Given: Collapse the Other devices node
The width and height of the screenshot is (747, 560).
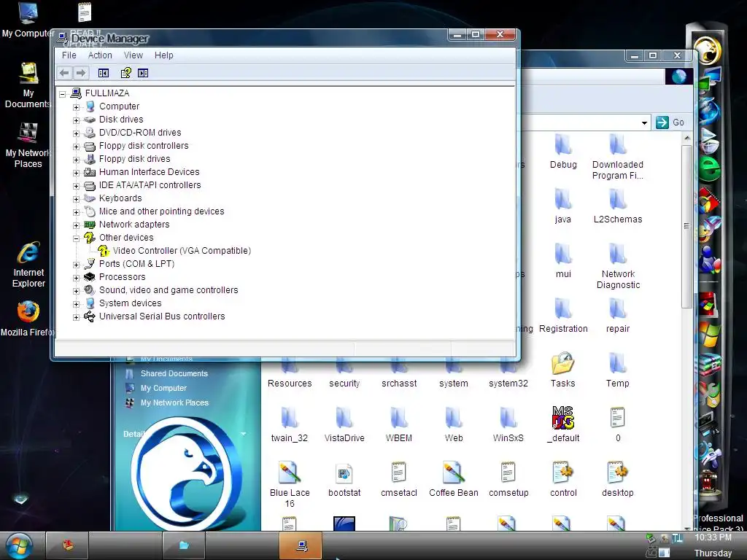Looking at the screenshot, I should 76,238.
